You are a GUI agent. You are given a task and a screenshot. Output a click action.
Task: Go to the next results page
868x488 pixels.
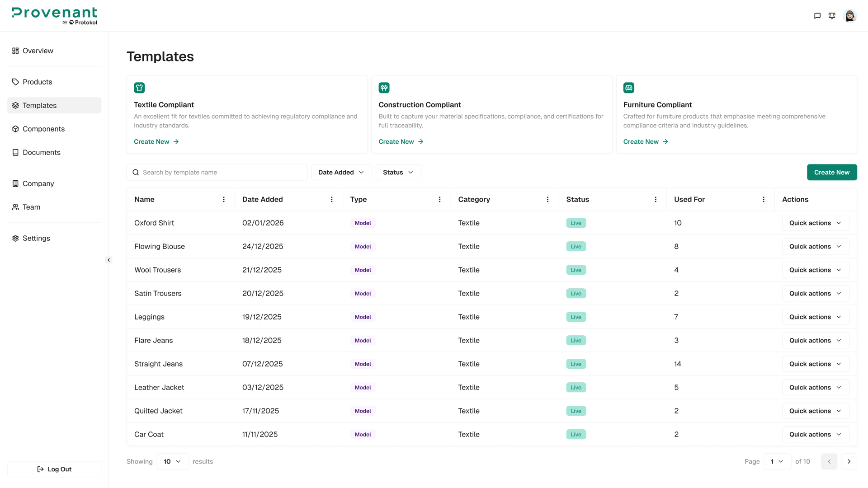[x=849, y=461]
